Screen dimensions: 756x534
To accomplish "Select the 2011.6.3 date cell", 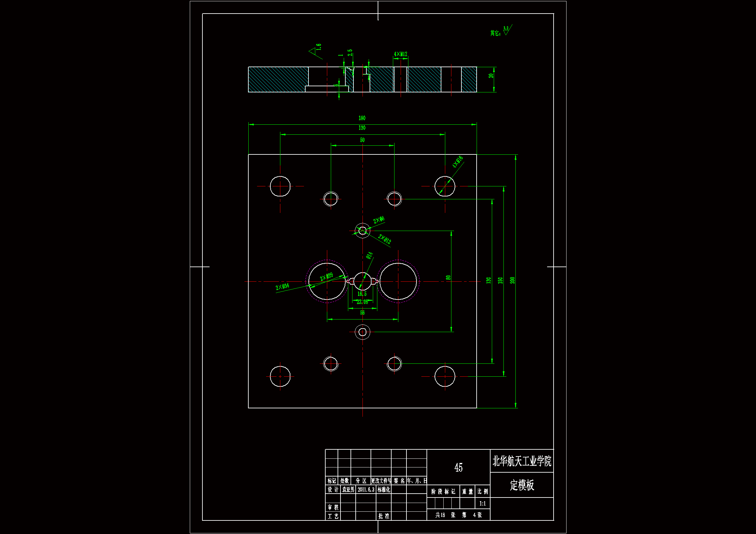I will pos(366,490).
